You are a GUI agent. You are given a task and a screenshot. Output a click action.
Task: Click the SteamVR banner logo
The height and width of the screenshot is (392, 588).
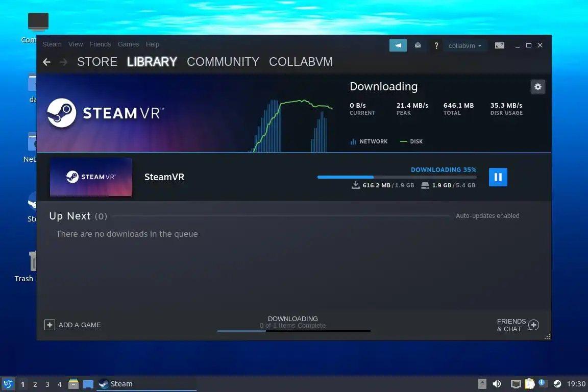106,113
